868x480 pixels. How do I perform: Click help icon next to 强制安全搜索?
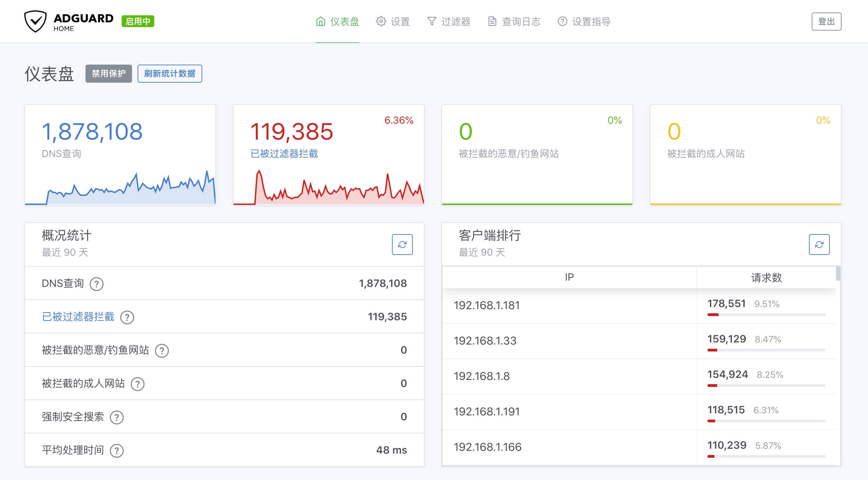(x=117, y=417)
